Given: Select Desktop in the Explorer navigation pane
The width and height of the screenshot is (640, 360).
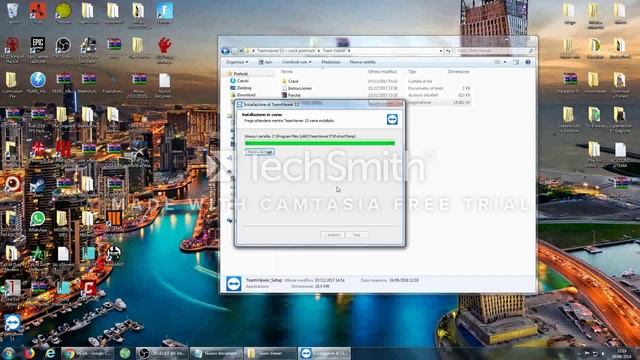Looking at the screenshot, I should [x=244, y=88].
